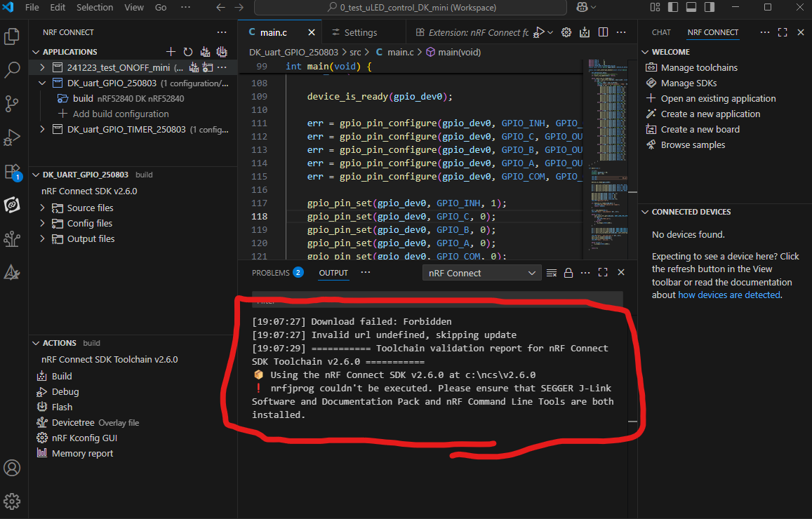This screenshot has width=812, height=519.
Task: Click the 'how devices are detected' link
Action: point(728,295)
